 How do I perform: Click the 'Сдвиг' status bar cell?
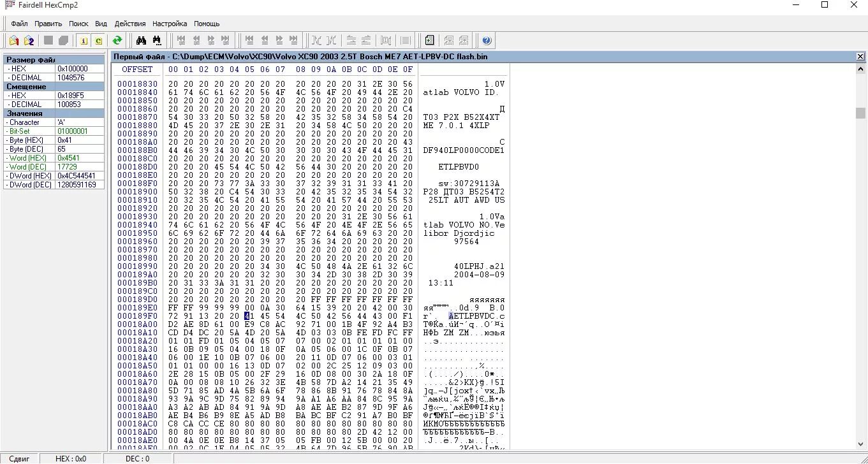coord(19,458)
